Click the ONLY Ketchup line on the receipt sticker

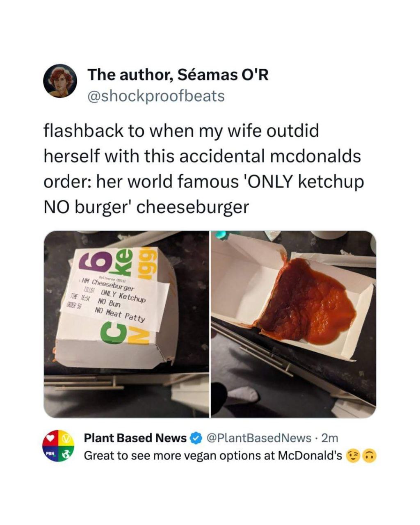pos(123,296)
